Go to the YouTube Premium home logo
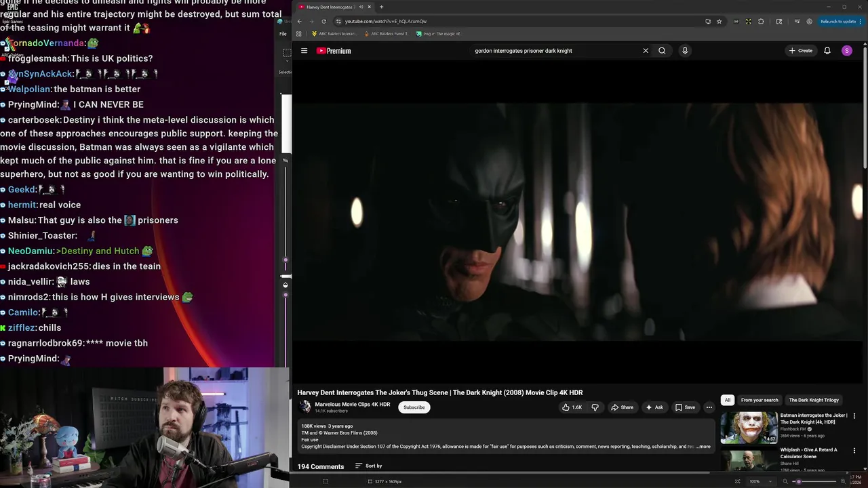This screenshot has height=488, width=868. 334,51
